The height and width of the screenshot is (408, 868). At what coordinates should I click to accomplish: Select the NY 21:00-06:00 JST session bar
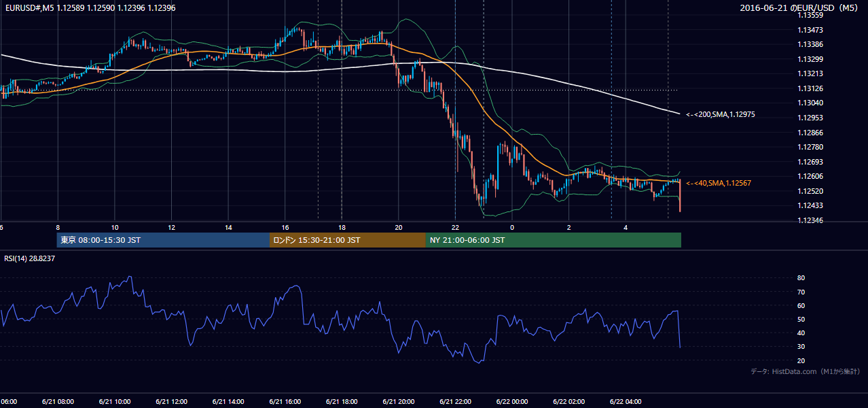tap(554, 240)
